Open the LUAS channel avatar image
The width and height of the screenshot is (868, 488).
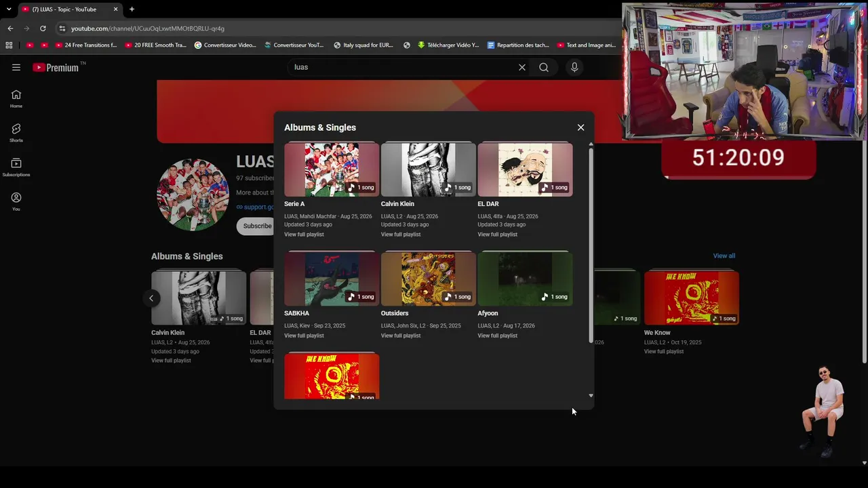tap(193, 195)
